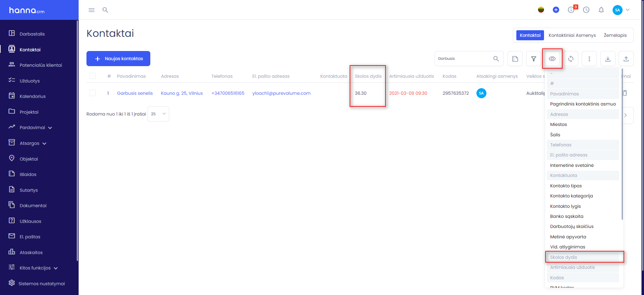644x295 pixels.
Task: Toggle the Darbuotojų skaičius column option
Action: (583, 226)
